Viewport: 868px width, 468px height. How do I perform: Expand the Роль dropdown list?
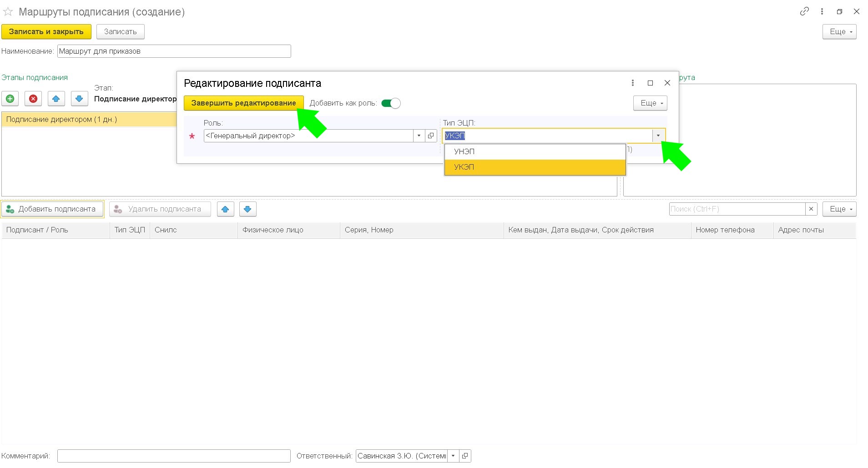click(419, 136)
